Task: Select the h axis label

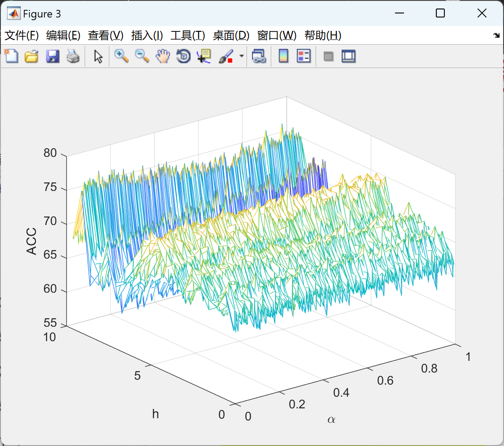Action: point(156,414)
